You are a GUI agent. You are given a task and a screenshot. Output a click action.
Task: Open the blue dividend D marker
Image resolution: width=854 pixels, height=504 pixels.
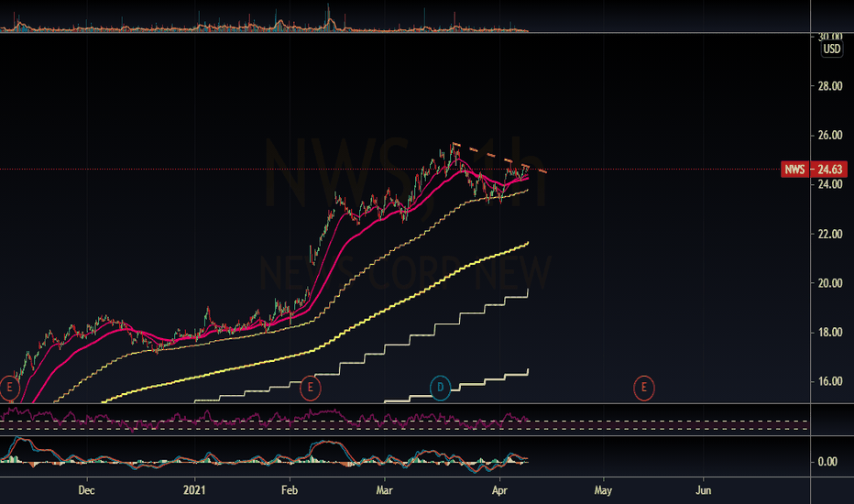(x=440, y=388)
